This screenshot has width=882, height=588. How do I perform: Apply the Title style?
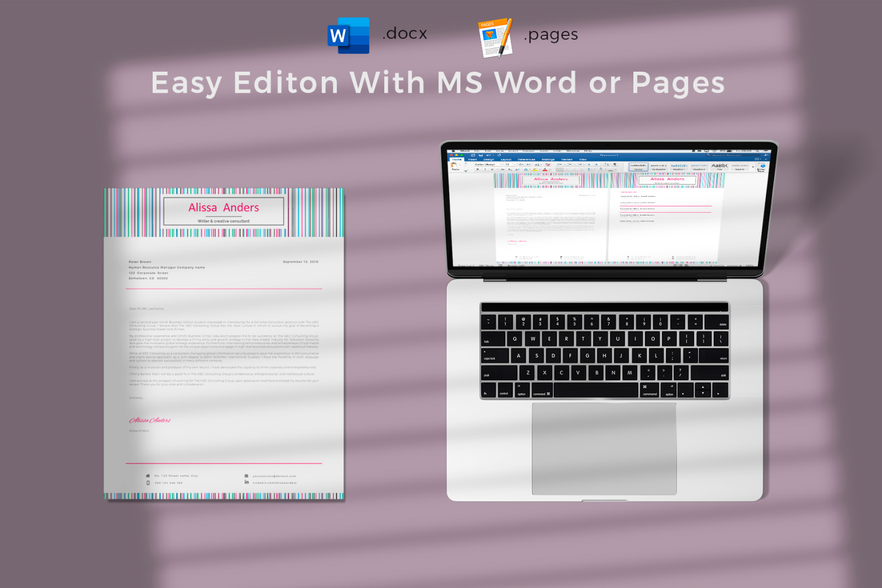pos(719,166)
